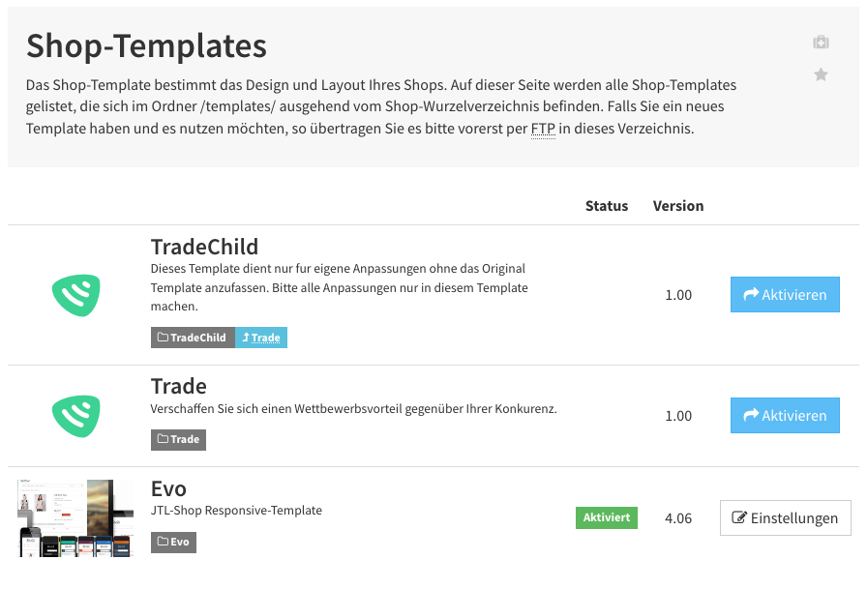Screen dimensions: 868x589
Task: Click the Status column header
Action: click(x=606, y=206)
